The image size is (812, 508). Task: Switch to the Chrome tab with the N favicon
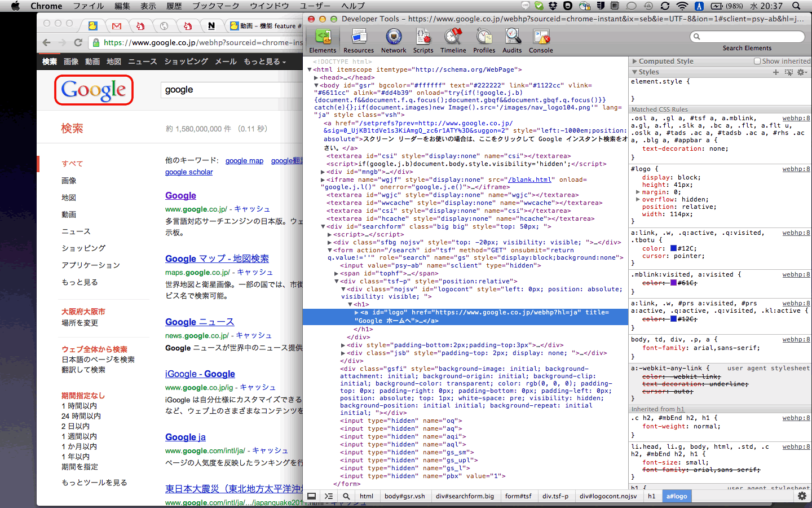[211, 26]
